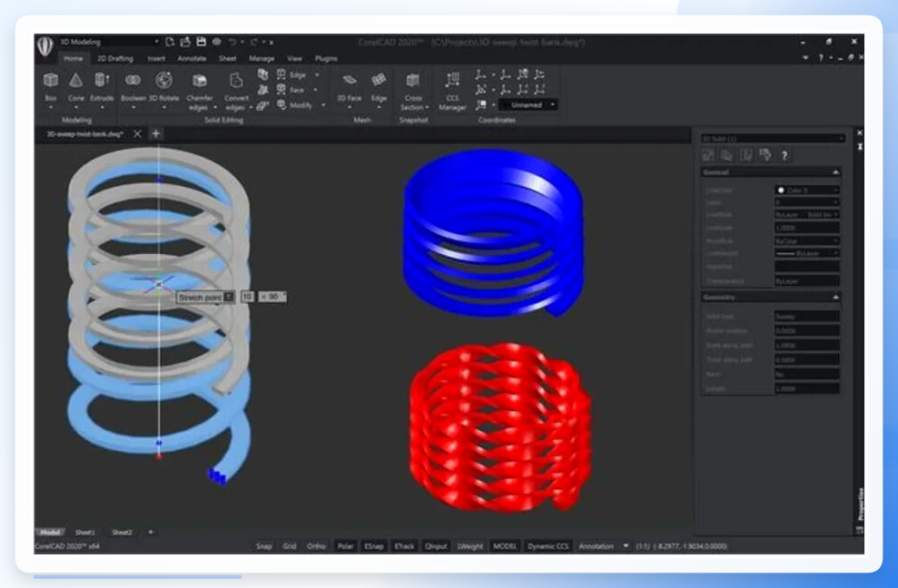The width and height of the screenshot is (898, 588).
Task: Click the Linescale value field in Properties
Action: [807, 228]
